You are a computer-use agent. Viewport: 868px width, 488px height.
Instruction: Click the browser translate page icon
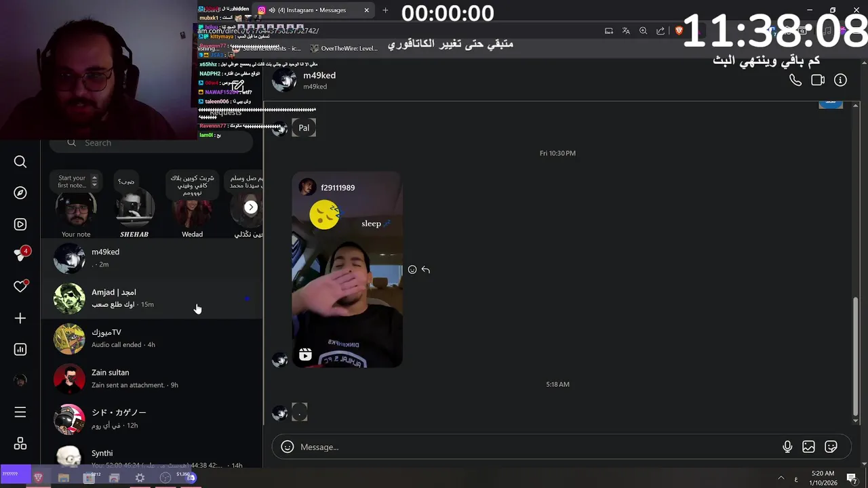click(x=626, y=30)
